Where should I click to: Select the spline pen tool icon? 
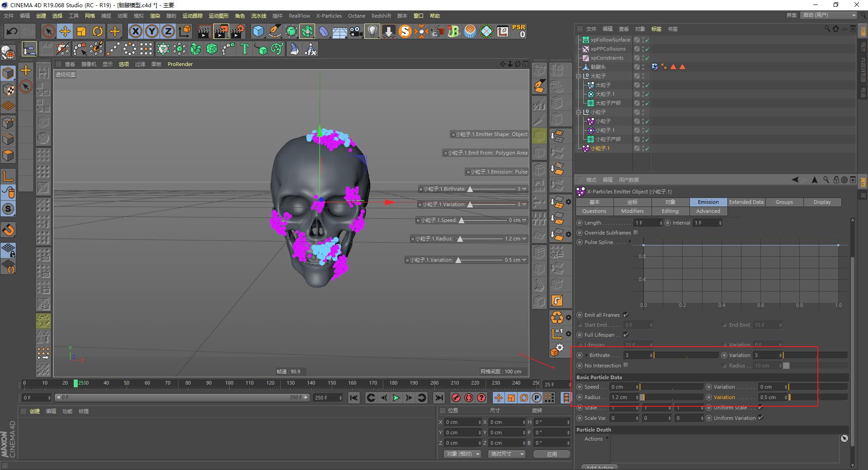point(274,31)
